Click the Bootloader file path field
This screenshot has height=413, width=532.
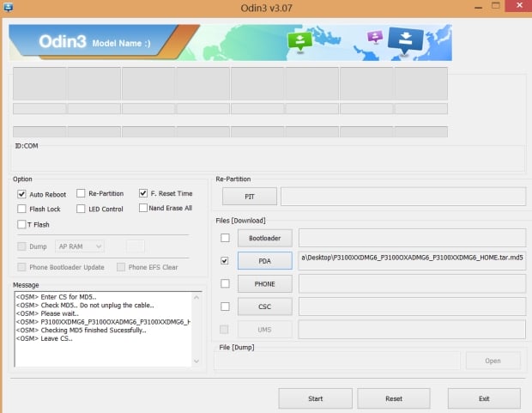pyautogui.click(x=412, y=238)
